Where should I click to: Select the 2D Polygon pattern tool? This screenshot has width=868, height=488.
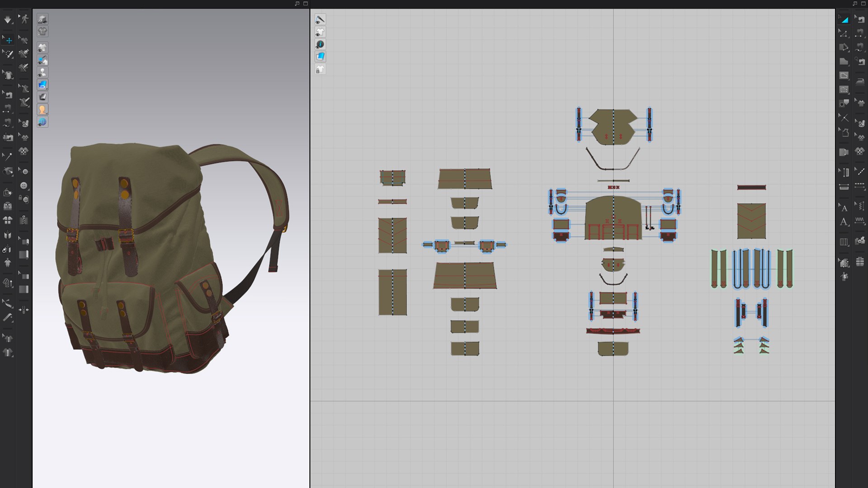(844, 61)
